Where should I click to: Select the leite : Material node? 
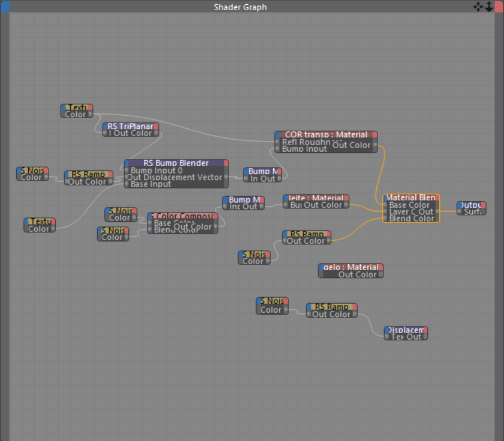pos(316,201)
